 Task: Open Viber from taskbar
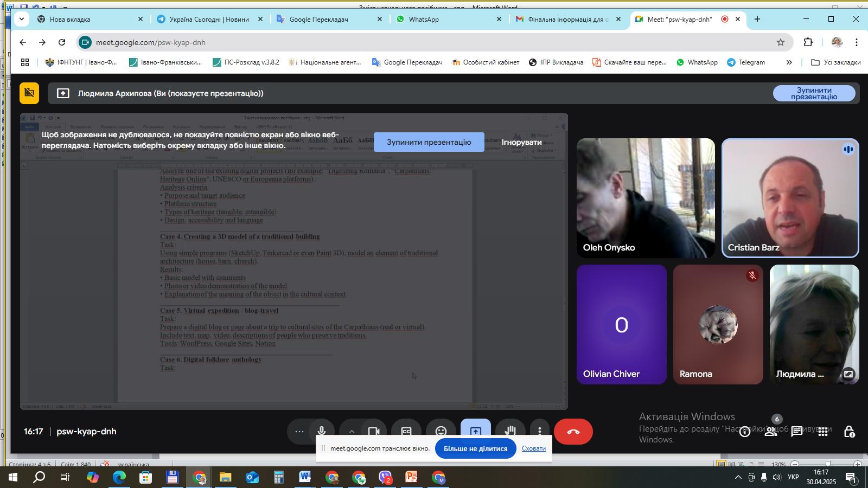pos(385,478)
